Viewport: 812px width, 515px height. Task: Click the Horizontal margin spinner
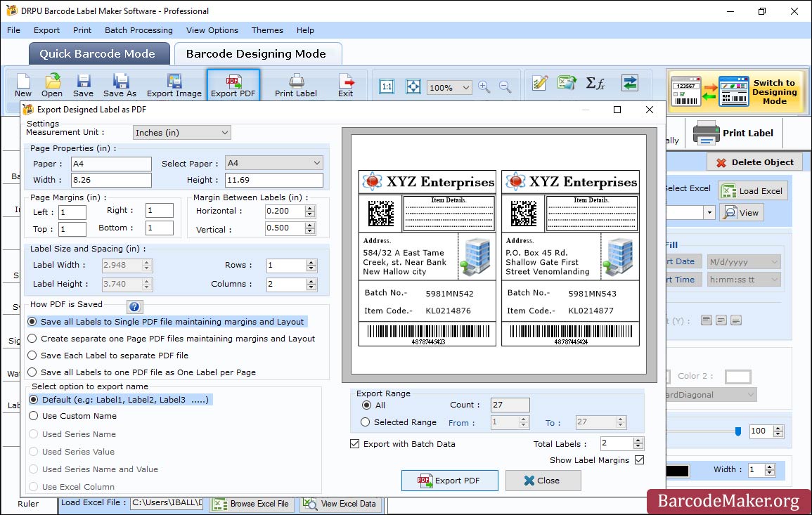point(309,211)
